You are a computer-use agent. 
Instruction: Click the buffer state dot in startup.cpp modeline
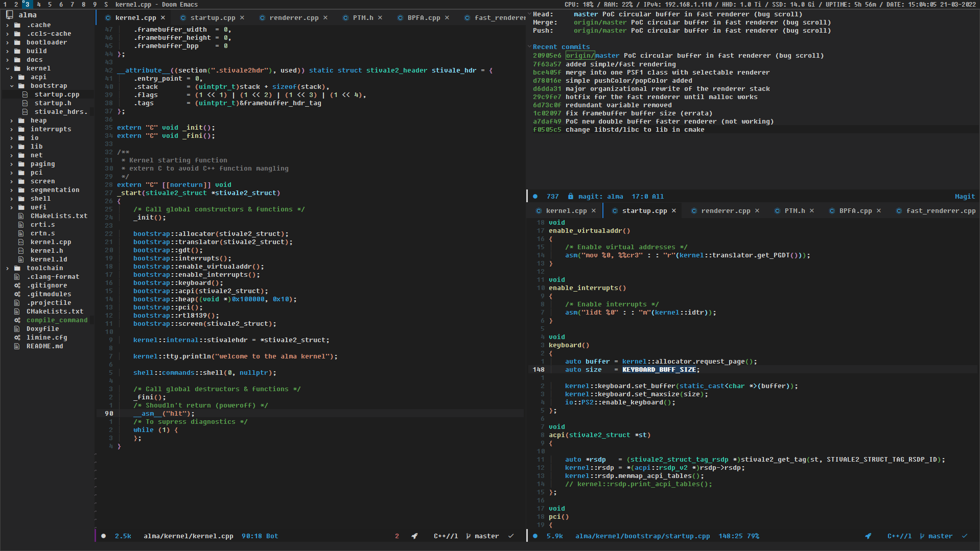535,536
